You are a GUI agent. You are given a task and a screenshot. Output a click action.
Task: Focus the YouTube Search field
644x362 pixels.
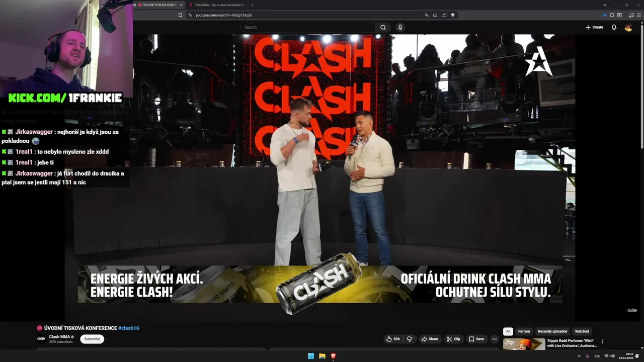pyautogui.click(x=308, y=27)
